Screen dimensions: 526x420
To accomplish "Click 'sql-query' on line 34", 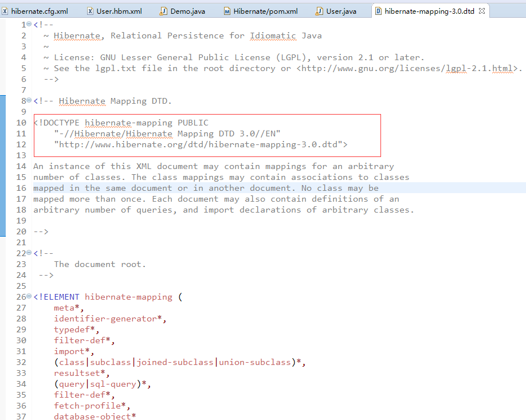I will [113, 384].
